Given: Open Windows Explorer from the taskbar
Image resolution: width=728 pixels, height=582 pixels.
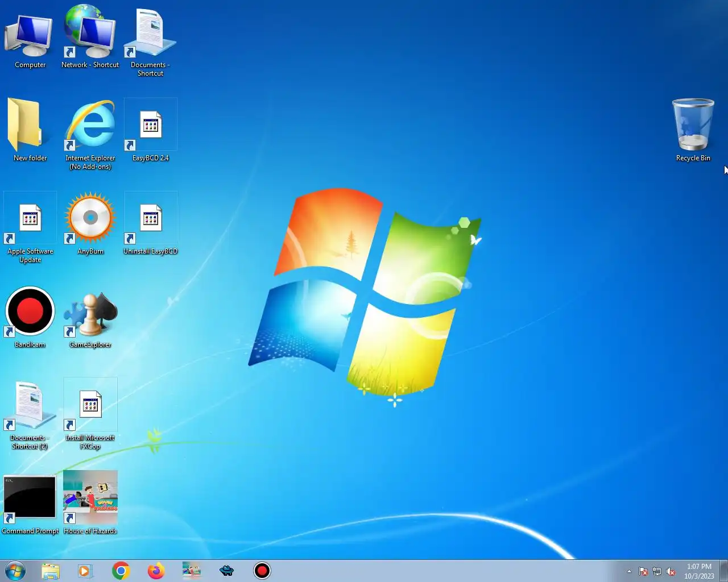Looking at the screenshot, I should pyautogui.click(x=50, y=571).
